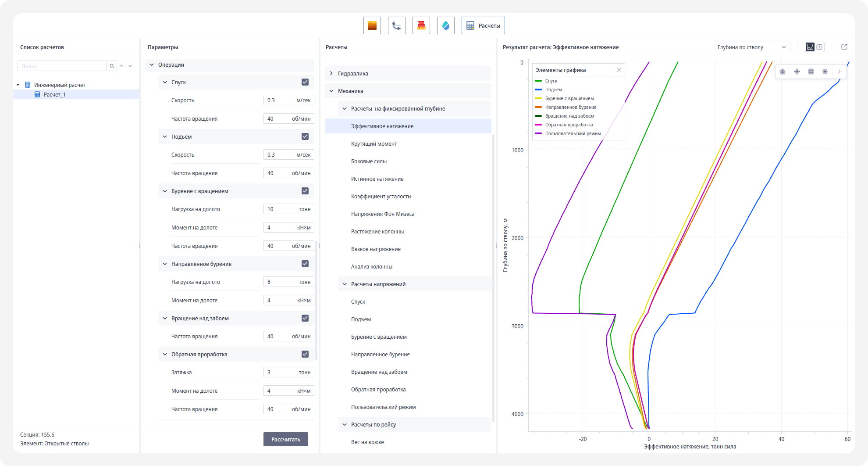Toggle the Направленное бурение checkbox
This screenshot has width=868, height=466.
click(x=305, y=264)
